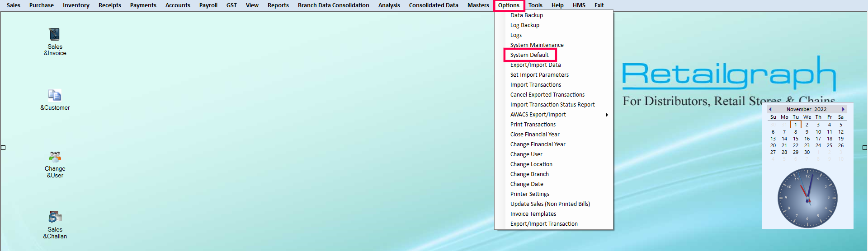Open the View menu
The width and height of the screenshot is (868, 251).
[x=252, y=5]
